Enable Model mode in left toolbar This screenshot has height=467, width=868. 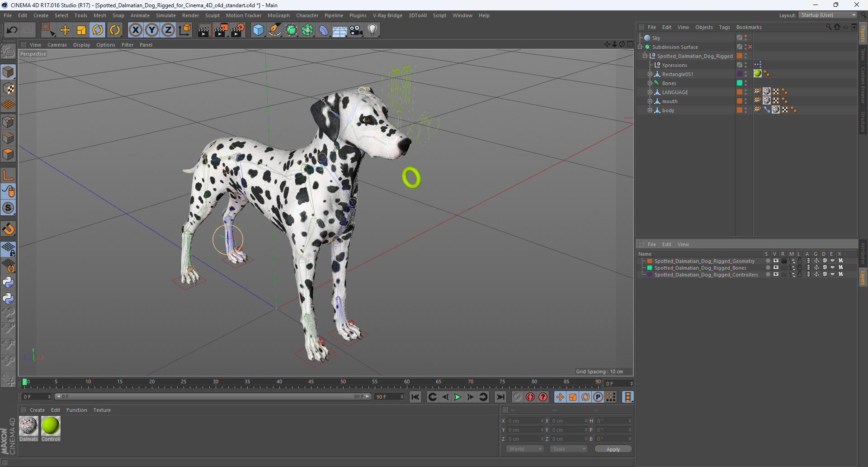(x=8, y=72)
